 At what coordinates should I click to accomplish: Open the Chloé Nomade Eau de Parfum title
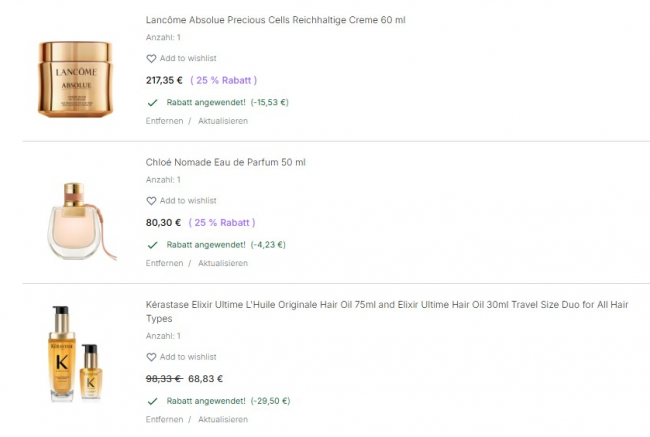pyautogui.click(x=225, y=162)
